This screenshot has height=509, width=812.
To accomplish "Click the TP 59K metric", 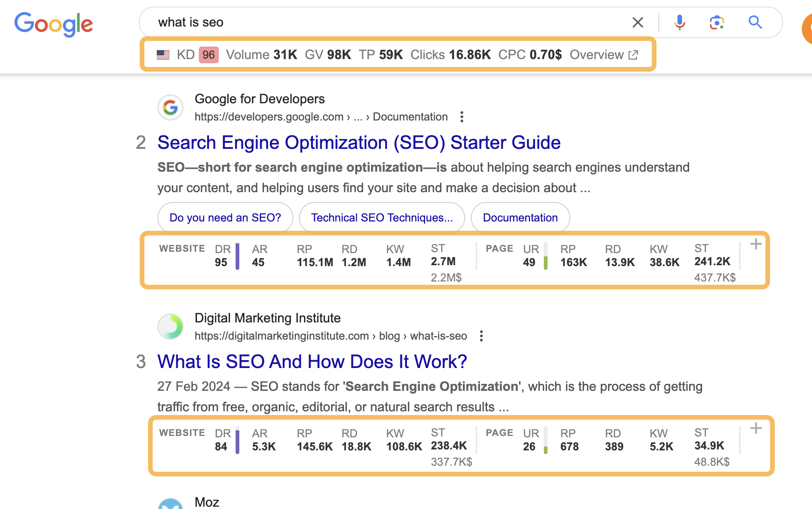I will [x=381, y=55].
